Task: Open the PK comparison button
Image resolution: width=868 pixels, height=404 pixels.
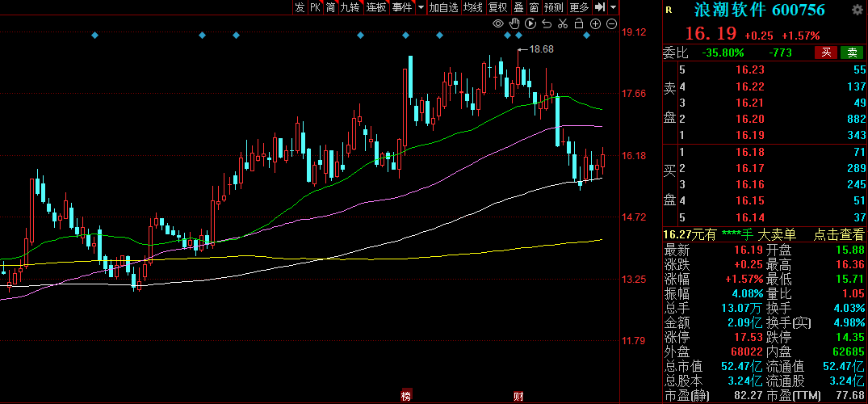Action: (x=315, y=7)
